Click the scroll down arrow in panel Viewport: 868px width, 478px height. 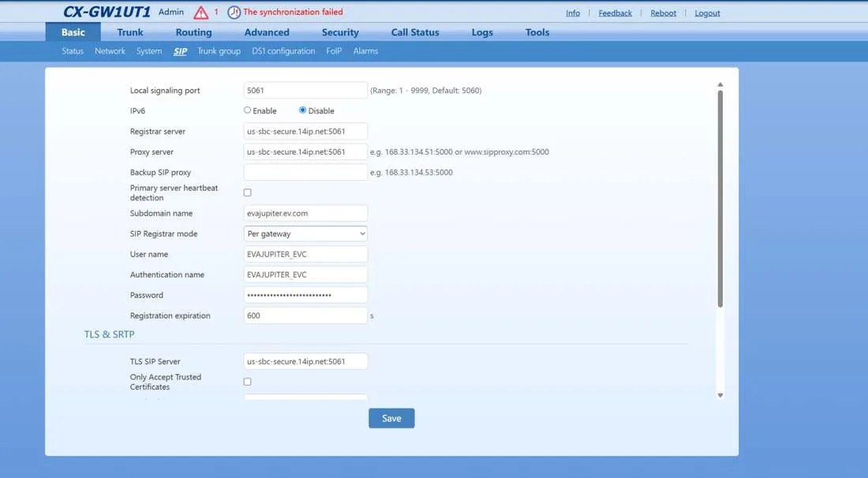point(720,395)
